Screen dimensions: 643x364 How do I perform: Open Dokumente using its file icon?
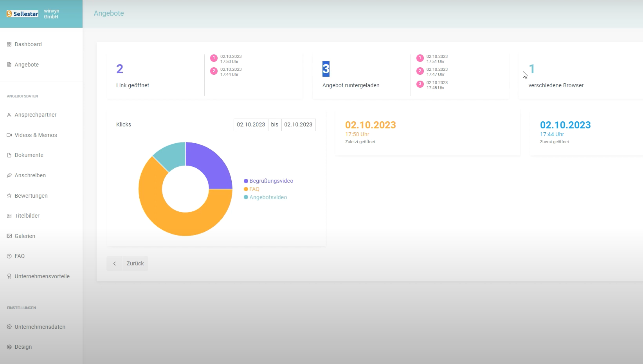(x=9, y=155)
